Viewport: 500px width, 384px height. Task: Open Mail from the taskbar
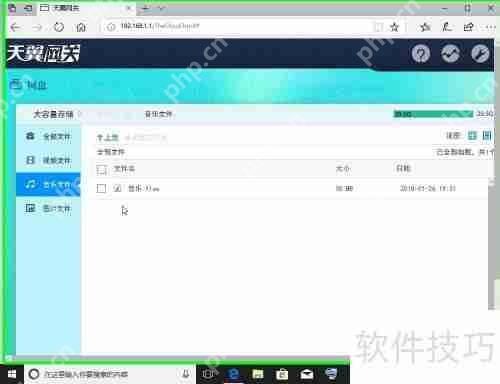[307, 374]
